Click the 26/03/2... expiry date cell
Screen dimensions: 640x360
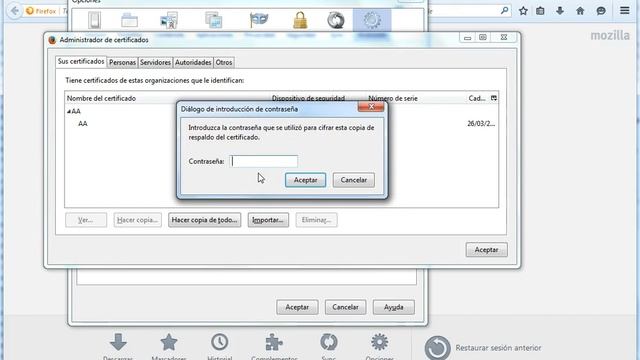[x=481, y=124]
